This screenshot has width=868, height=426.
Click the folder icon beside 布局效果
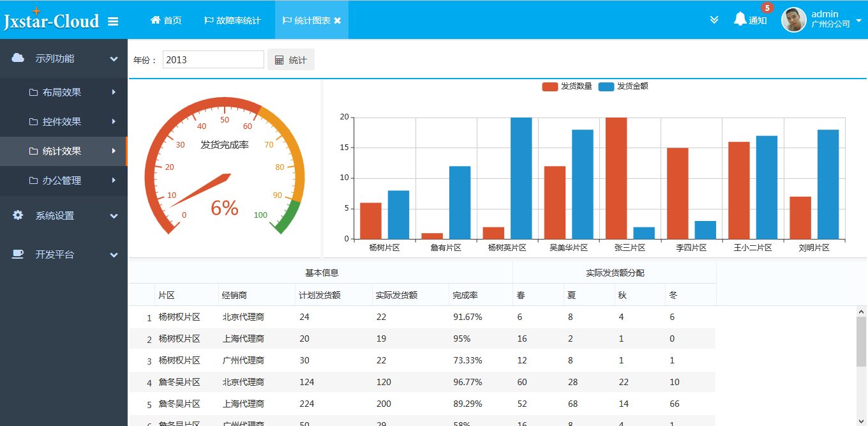(x=33, y=93)
